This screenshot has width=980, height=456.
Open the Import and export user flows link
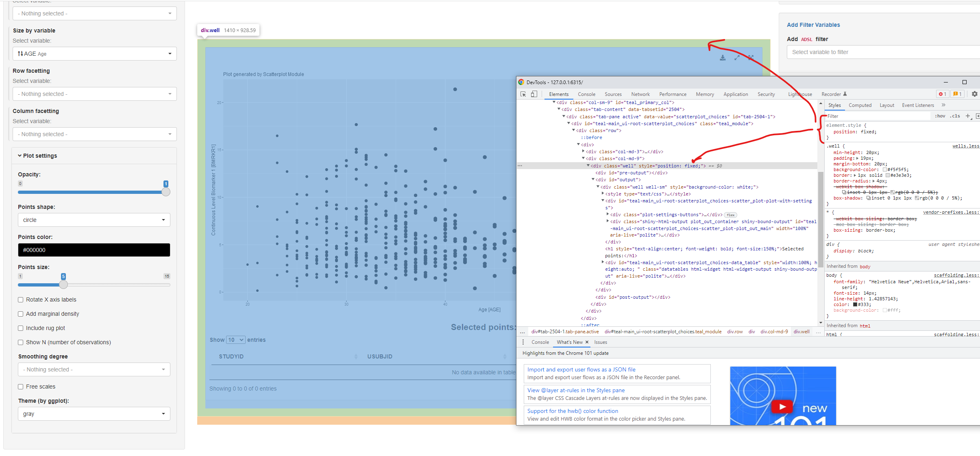click(581, 369)
